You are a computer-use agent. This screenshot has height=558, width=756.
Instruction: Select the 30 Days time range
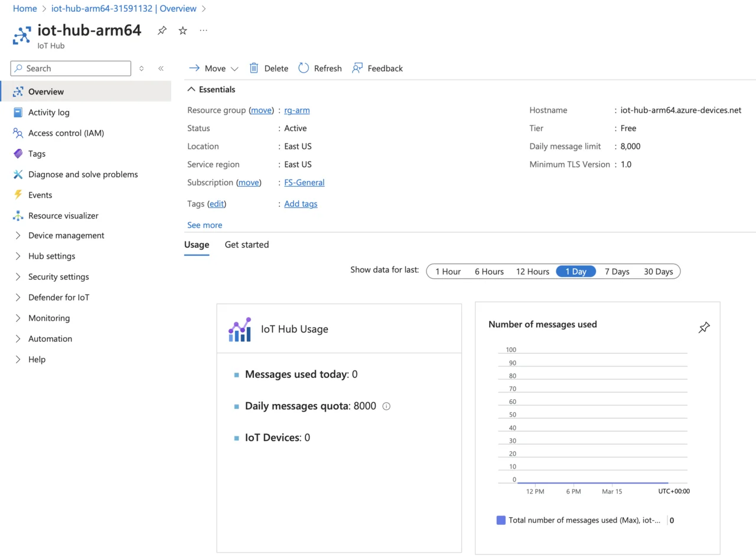point(658,272)
